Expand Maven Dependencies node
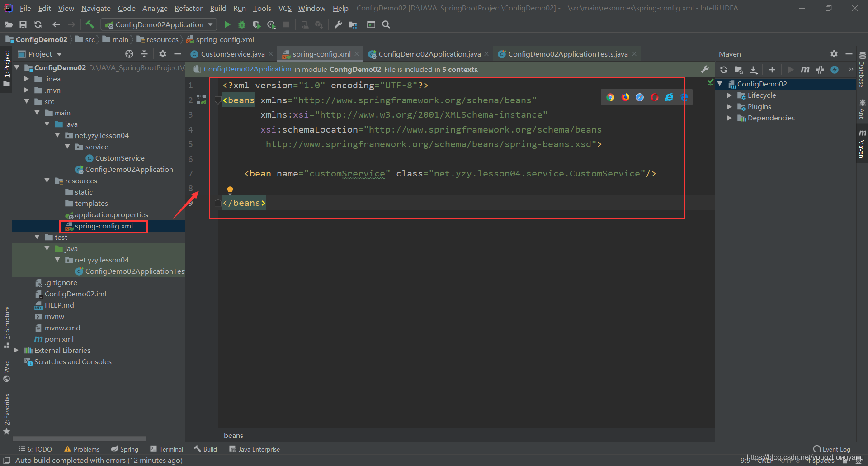This screenshot has height=466, width=868. coord(730,118)
